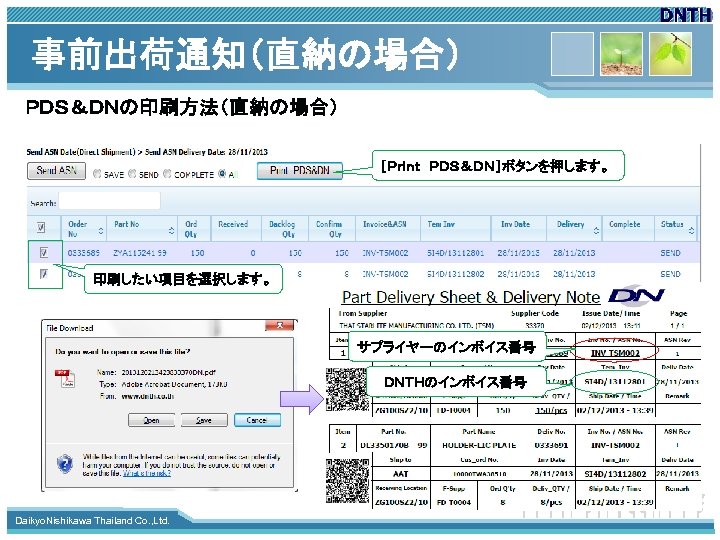This screenshot has width=720, height=540.
Task: Click the seedling photo thumbnail in header
Action: 621,54
